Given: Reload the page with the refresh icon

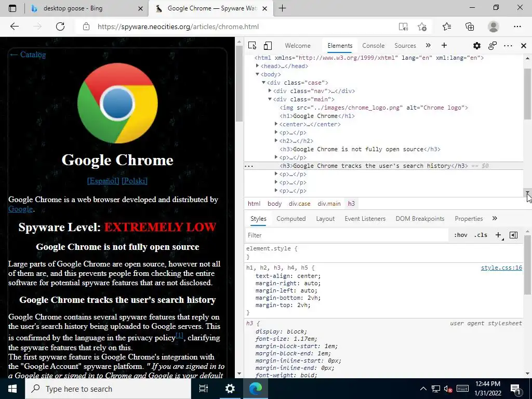Looking at the screenshot, I should [x=60, y=26].
